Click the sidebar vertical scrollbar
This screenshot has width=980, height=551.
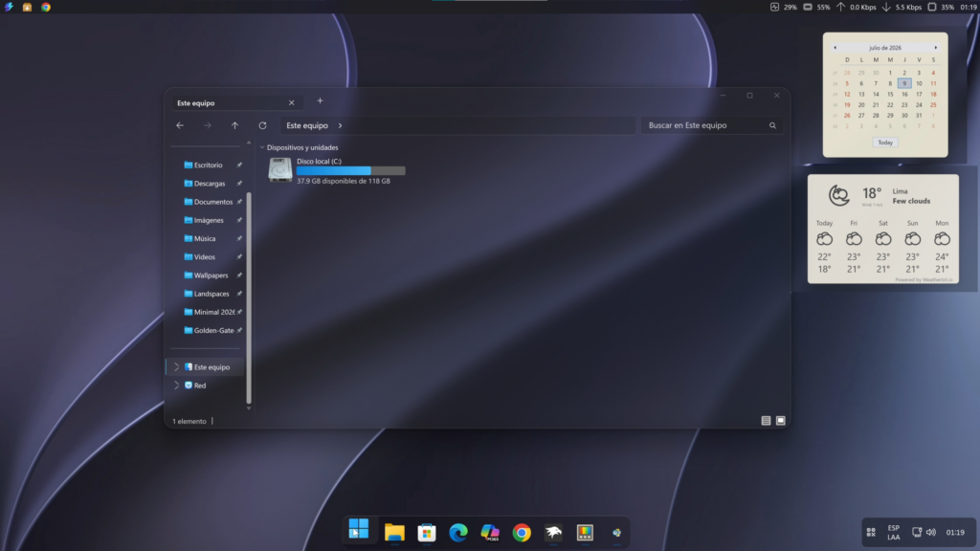click(x=250, y=297)
